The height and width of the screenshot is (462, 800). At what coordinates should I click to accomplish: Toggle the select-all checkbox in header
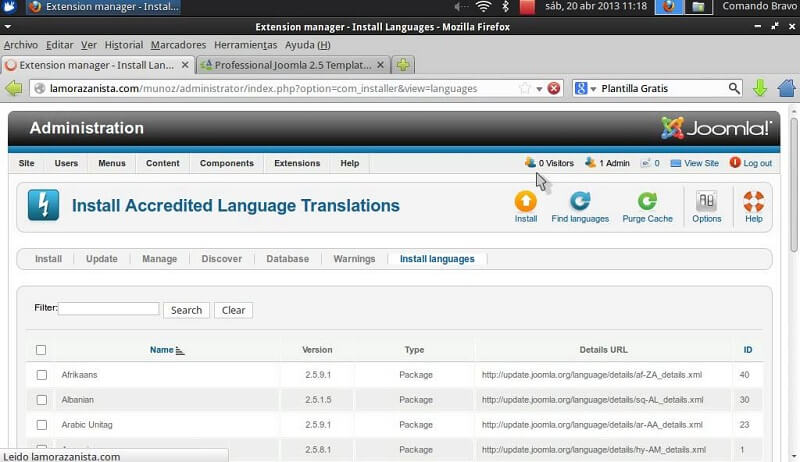(x=41, y=350)
